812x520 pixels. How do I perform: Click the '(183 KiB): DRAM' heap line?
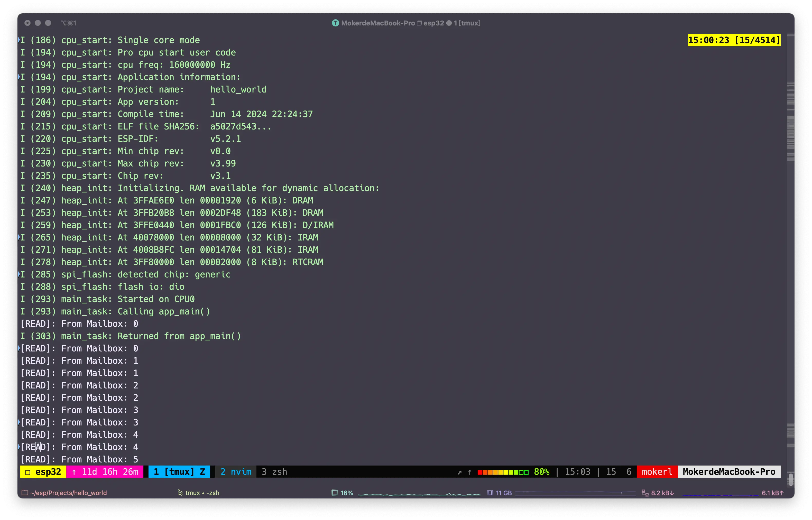(171, 213)
